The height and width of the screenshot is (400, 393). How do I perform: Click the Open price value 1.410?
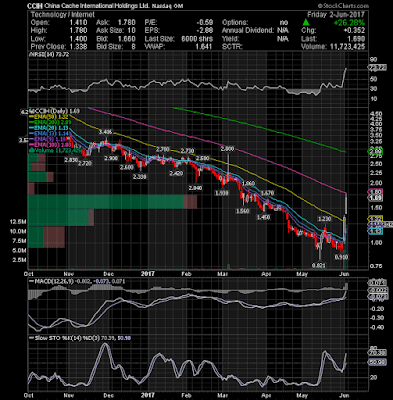(78, 23)
